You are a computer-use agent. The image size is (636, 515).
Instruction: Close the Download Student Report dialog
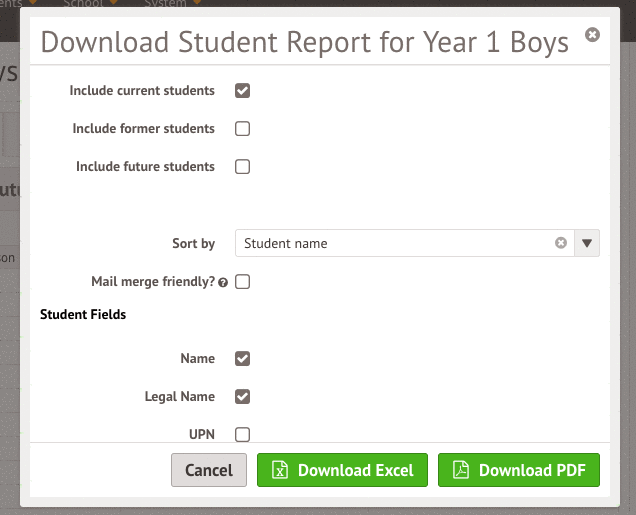point(592,35)
